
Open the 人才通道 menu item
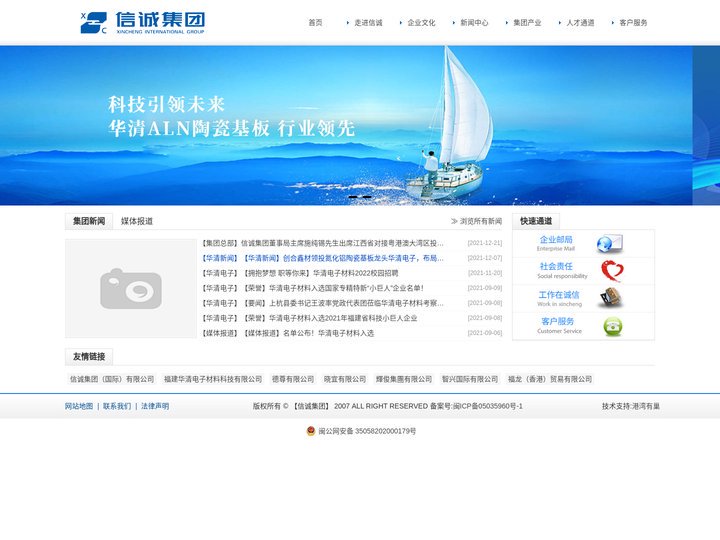[x=580, y=22]
